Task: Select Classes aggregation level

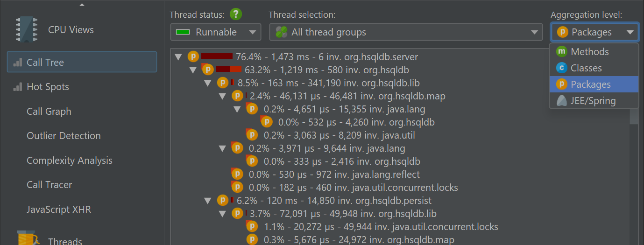Action: (594, 68)
